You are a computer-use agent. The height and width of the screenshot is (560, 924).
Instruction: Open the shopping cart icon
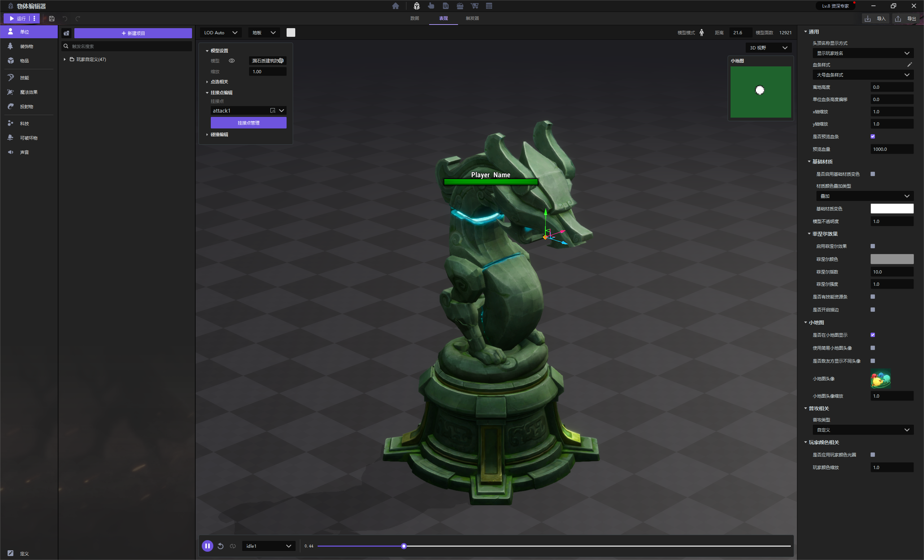(474, 6)
